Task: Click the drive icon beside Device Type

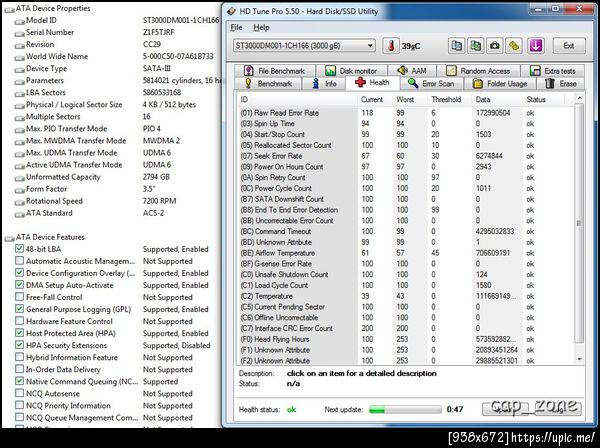Action: coord(20,69)
